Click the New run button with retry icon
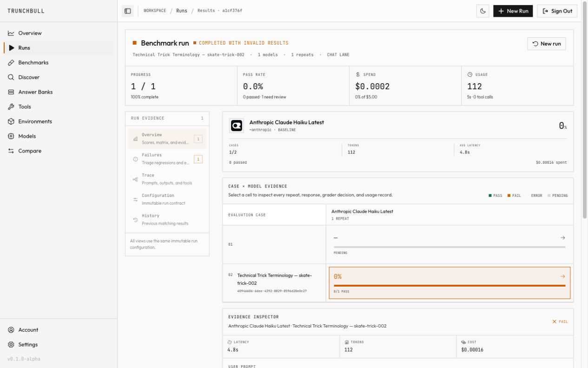Screen dimensions: 588x368 click(547, 44)
